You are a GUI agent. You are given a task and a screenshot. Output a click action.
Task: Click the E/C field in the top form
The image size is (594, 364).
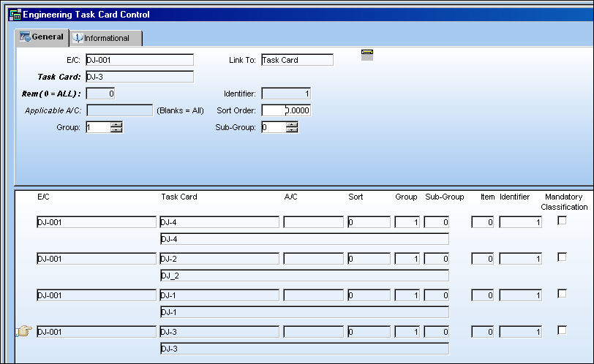[x=140, y=60]
